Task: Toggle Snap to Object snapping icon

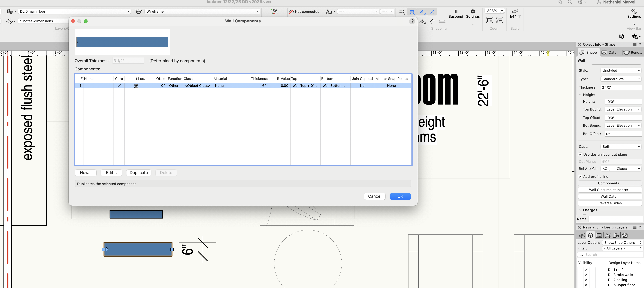Action: tap(412, 12)
